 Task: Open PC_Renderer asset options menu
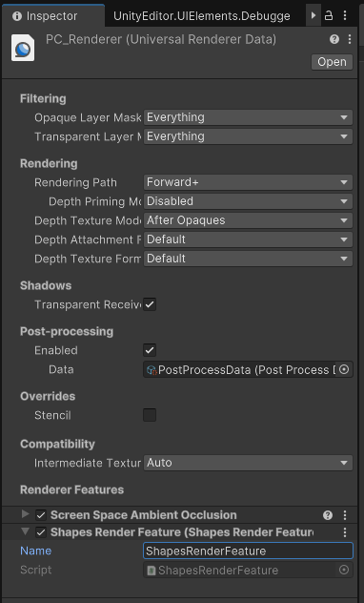pyautogui.click(x=350, y=39)
